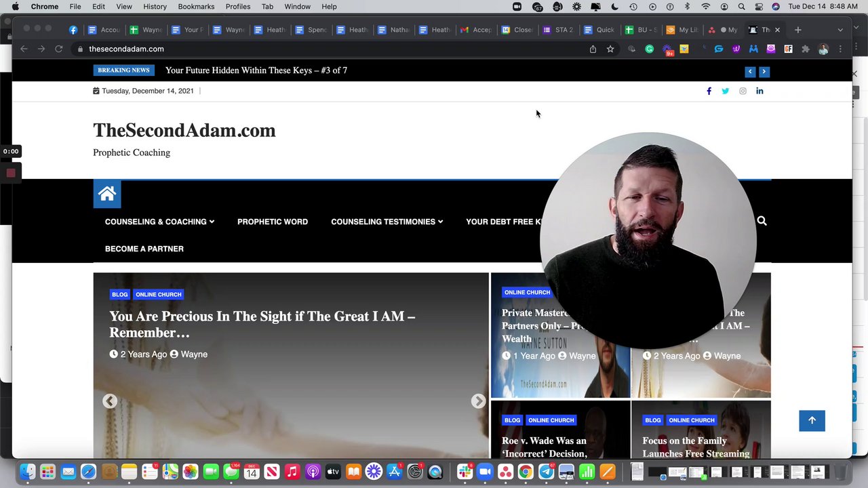868x488 pixels.
Task: Click the Grammarly extension icon
Action: click(x=649, y=49)
